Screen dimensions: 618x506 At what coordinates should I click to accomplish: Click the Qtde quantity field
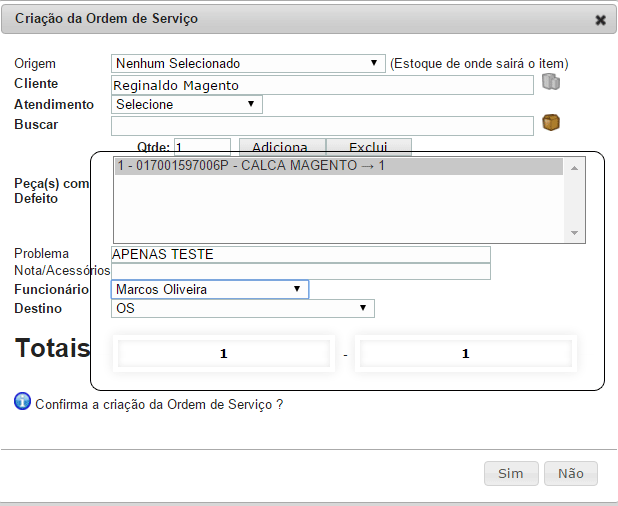tap(203, 147)
